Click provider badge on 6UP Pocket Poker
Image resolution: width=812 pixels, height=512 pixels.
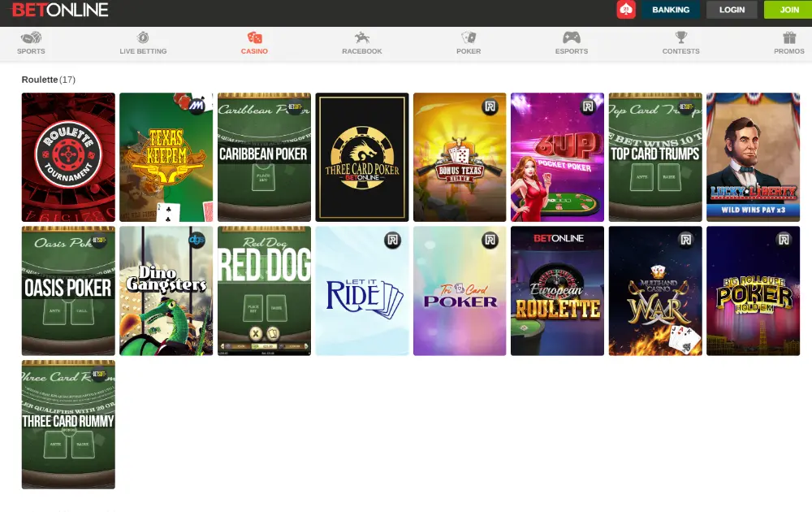(x=588, y=106)
